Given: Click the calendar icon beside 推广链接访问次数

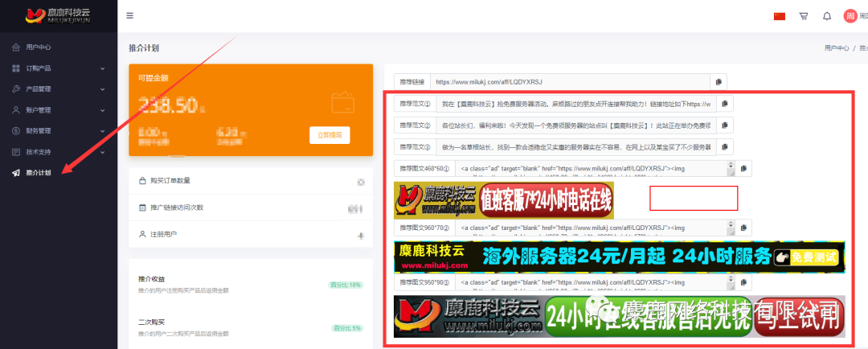Looking at the screenshot, I should (142, 207).
